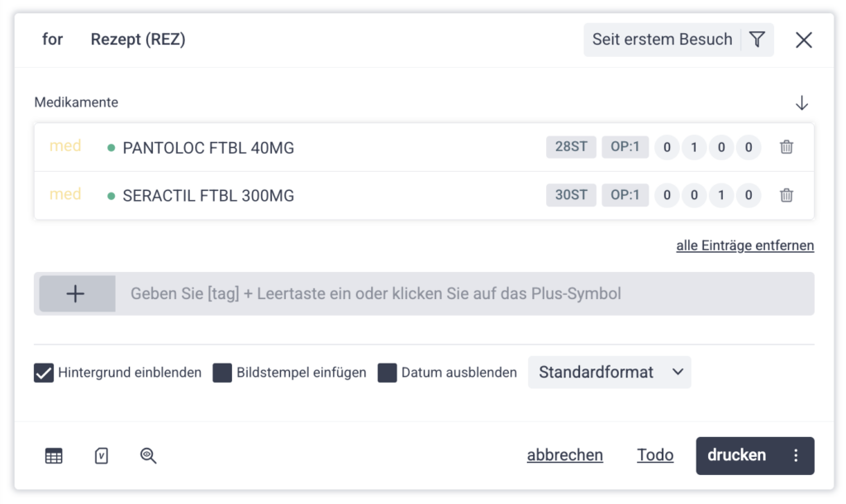846x504 pixels.
Task: Delete the SERACTIL FTBL 300MG entry
Action: tap(787, 195)
